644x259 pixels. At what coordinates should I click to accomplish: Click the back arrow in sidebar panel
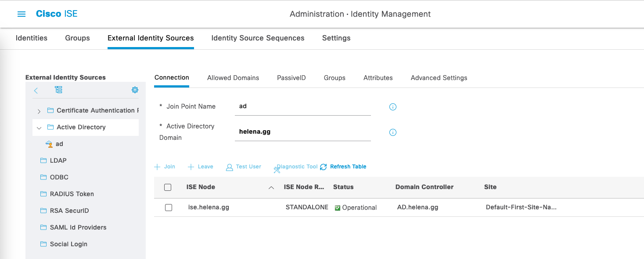pos(36,90)
